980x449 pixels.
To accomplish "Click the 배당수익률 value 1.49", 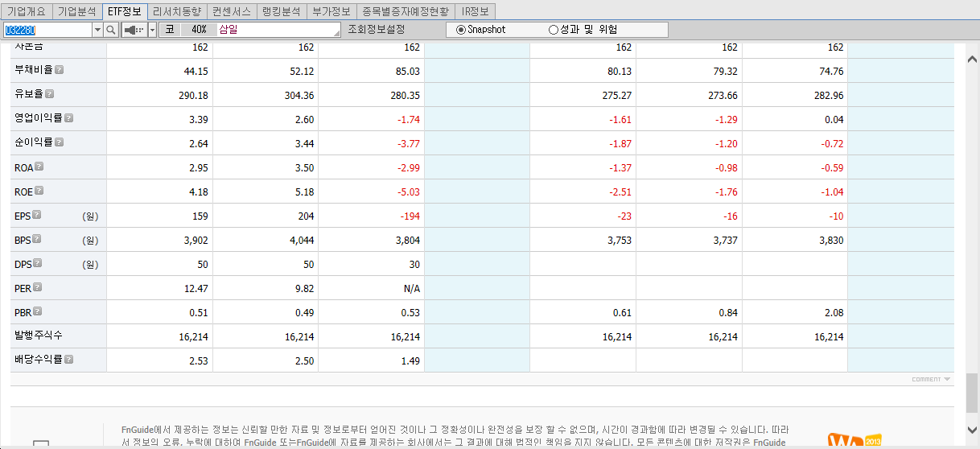I will pos(410,361).
